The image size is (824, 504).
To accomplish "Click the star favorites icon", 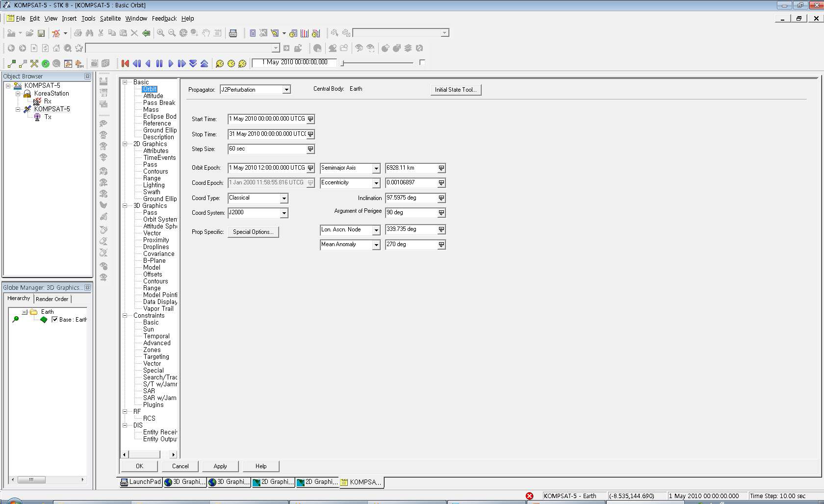I will point(79,48).
